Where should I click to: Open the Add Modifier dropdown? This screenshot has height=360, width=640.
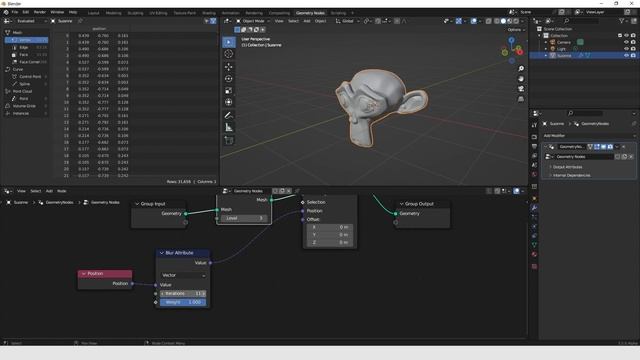tap(589, 136)
